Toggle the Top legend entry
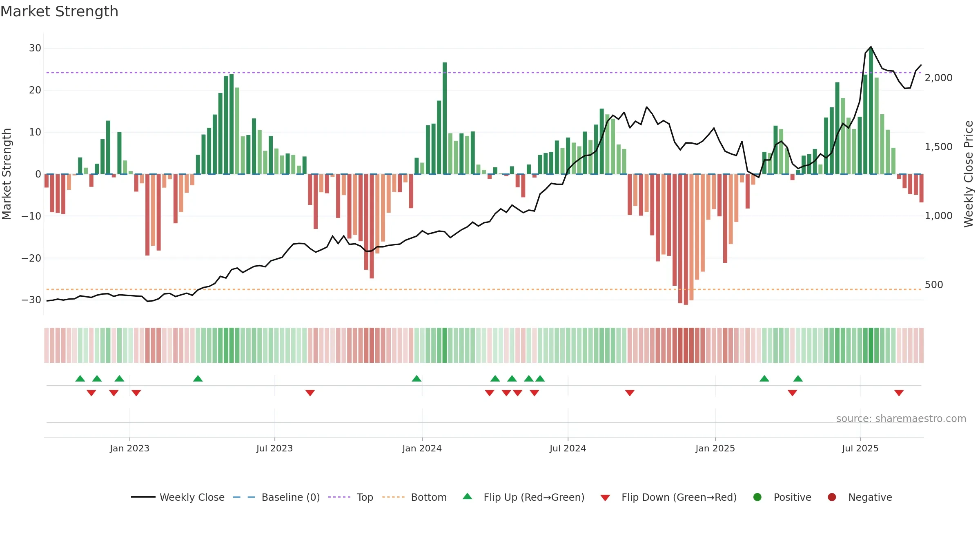 click(351, 497)
